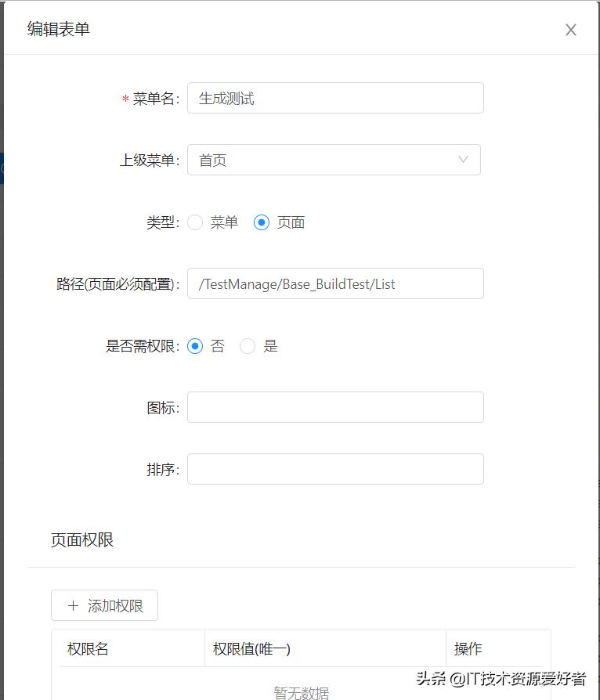Click the dropdown chevron next to 首页
The image size is (600, 700).
click(463, 160)
